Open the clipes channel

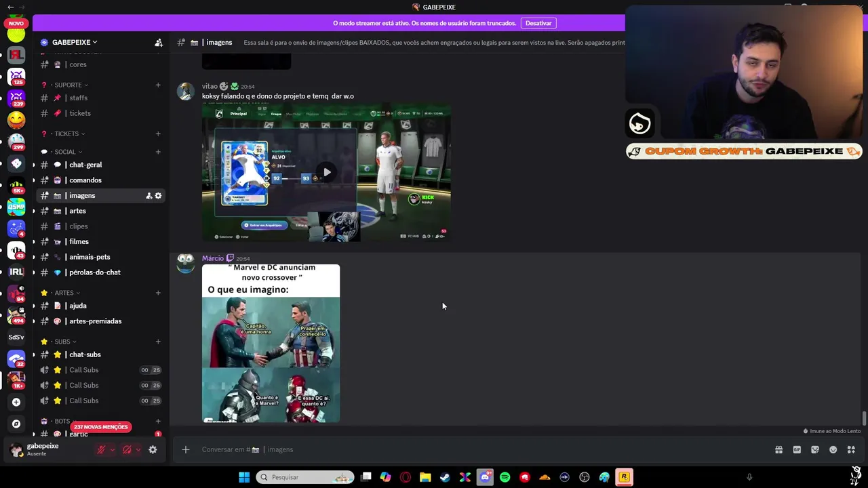pyautogui.click(x=102, y=226)
